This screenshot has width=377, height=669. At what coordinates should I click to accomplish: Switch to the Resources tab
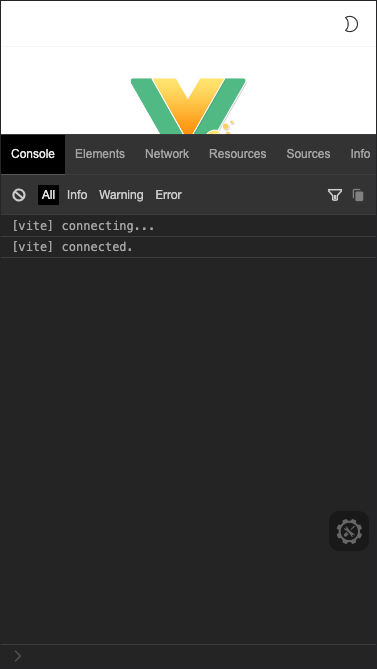[x=238, y=154]
